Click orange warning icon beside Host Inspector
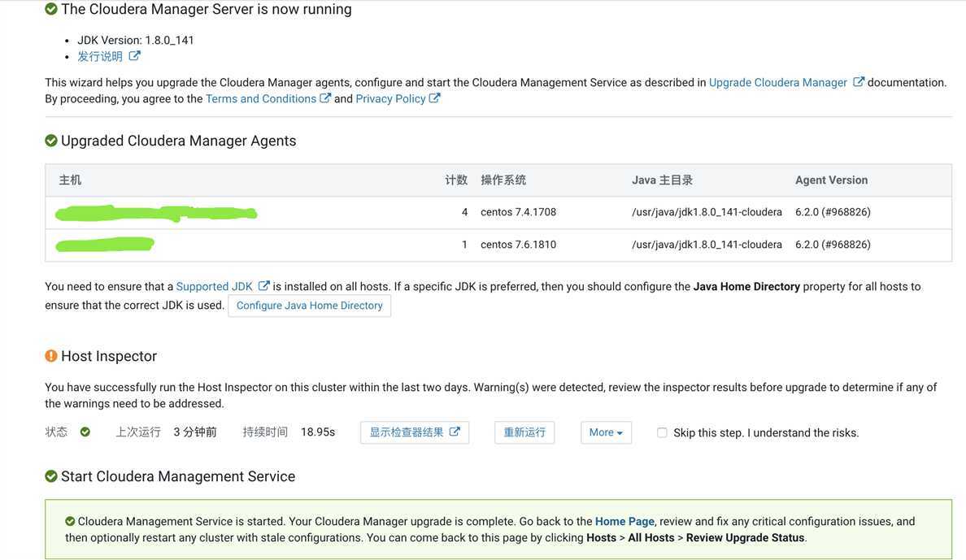The image size is (966, 560). click(x=51, y=356)
